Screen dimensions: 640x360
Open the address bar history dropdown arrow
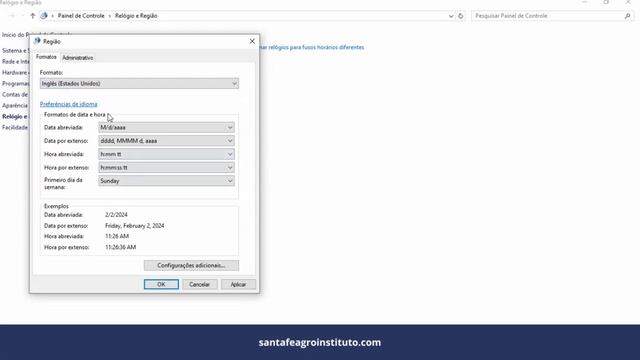tap(451, 16)
